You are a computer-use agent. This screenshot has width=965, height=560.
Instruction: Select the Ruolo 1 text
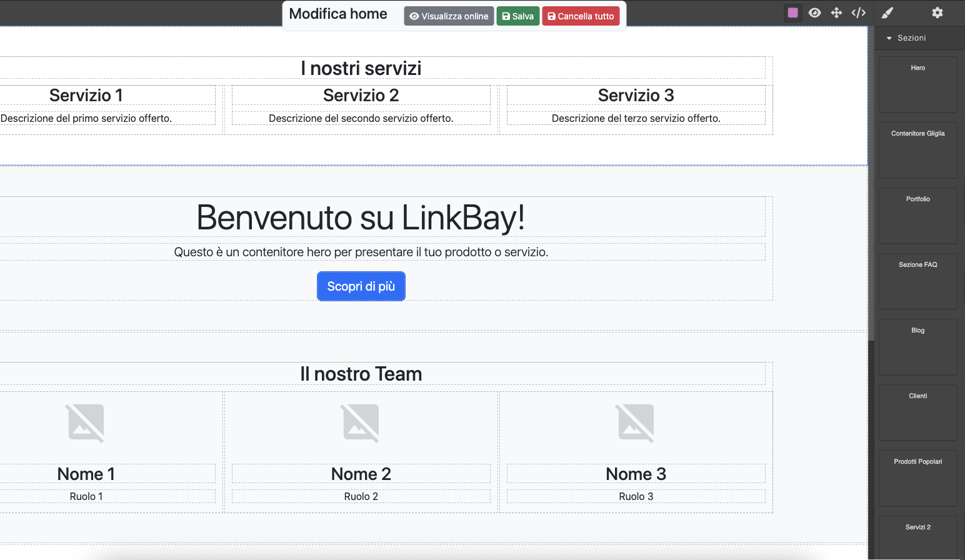point(86,496)
